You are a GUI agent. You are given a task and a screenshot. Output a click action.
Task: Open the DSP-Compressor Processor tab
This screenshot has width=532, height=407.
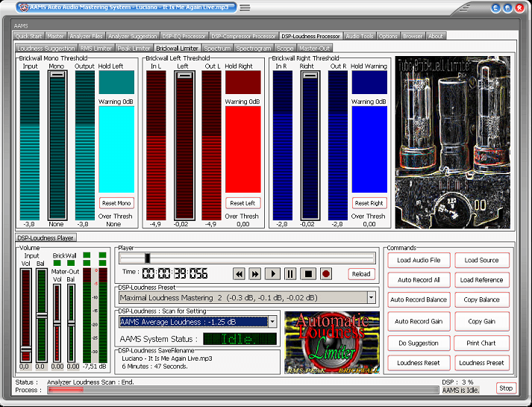[x=243, y=36]
